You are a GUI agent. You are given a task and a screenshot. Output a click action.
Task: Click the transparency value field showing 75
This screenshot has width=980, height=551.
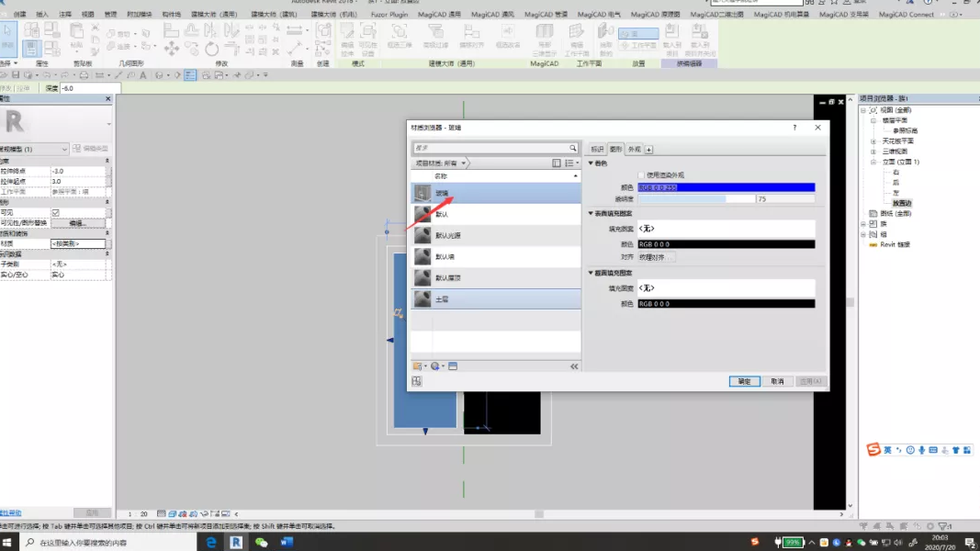pyautogui.click(x=785, y=198)
